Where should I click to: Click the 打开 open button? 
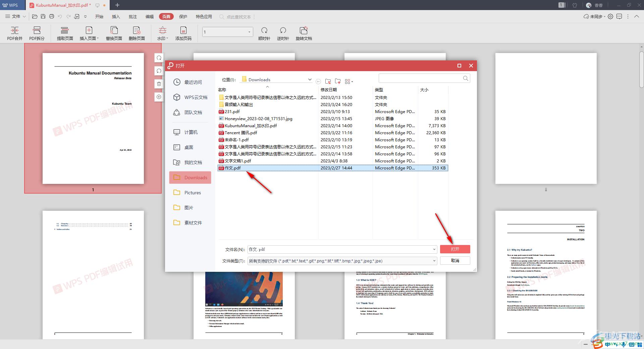455,249
